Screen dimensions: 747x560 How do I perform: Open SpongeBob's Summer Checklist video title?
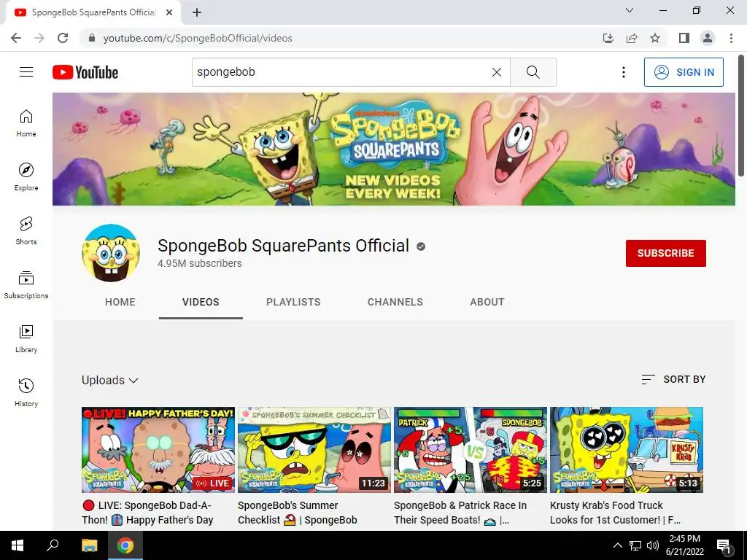[x=298, y=513]
